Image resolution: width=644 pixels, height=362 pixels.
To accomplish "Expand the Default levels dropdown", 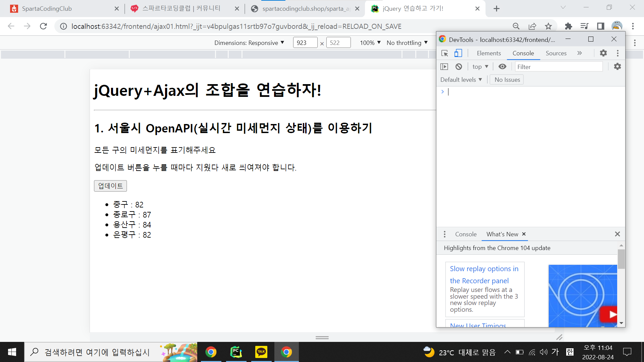I will click(x=461, y=80).
